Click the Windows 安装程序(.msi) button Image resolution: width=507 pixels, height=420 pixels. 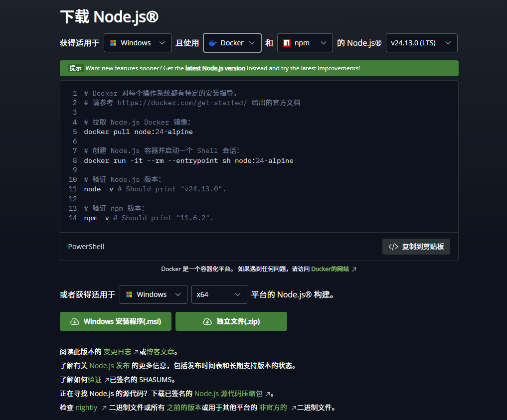click(x=115, y=321)
